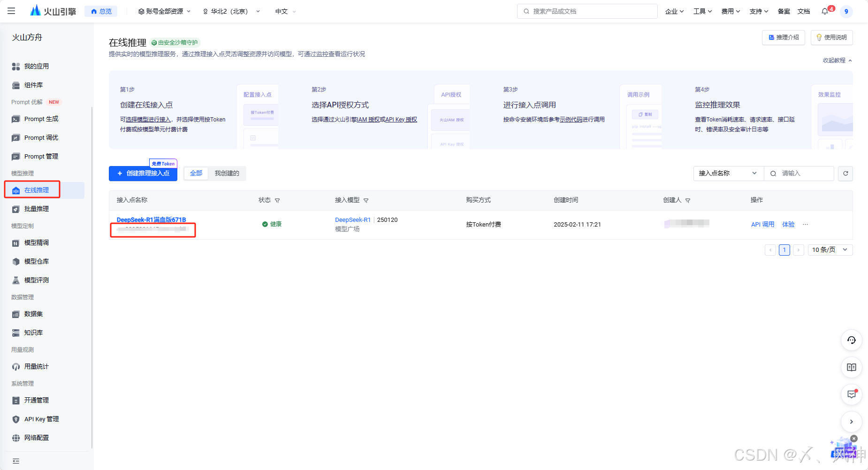Collapse the tutorial via 收起教程
868x470 pixels.
tap(837, 61)
